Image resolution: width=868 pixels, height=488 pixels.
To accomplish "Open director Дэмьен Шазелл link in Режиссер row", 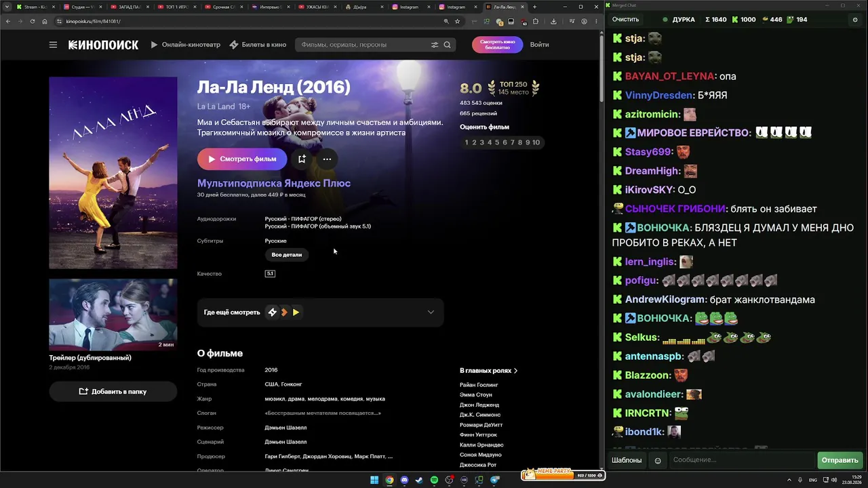I will coord(285,428).
